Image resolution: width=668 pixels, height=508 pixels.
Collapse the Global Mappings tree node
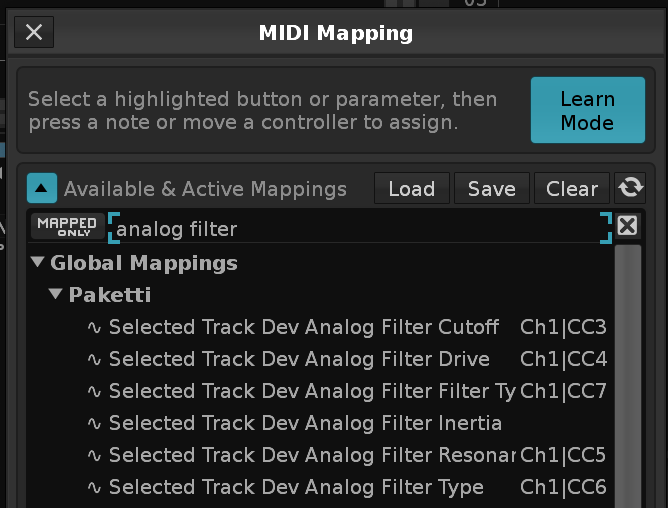pos(38,264)
